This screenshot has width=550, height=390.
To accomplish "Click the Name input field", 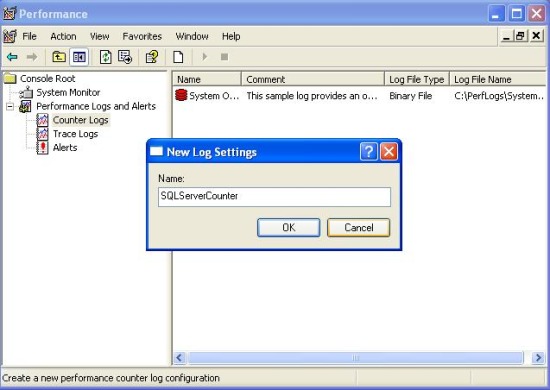I will pos(274,197).
